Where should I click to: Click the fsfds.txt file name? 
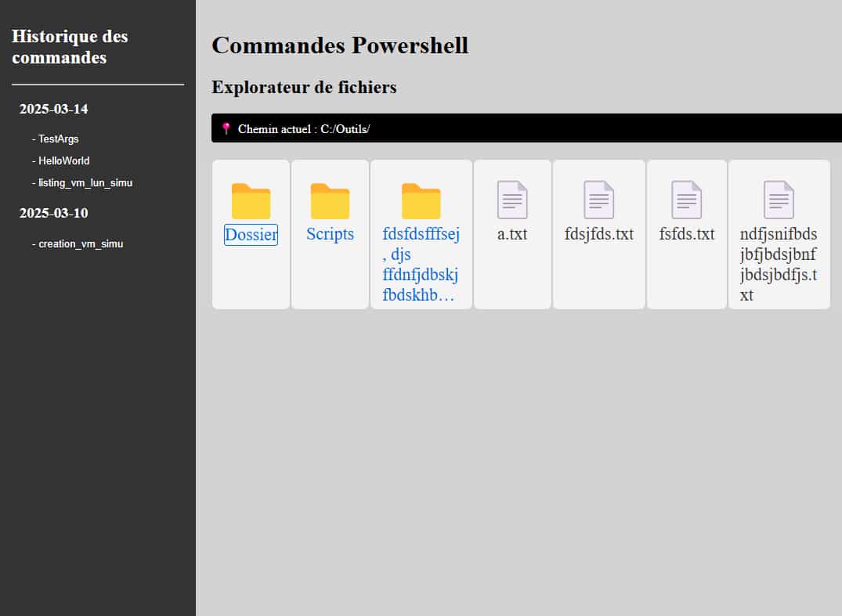point(686,234)
